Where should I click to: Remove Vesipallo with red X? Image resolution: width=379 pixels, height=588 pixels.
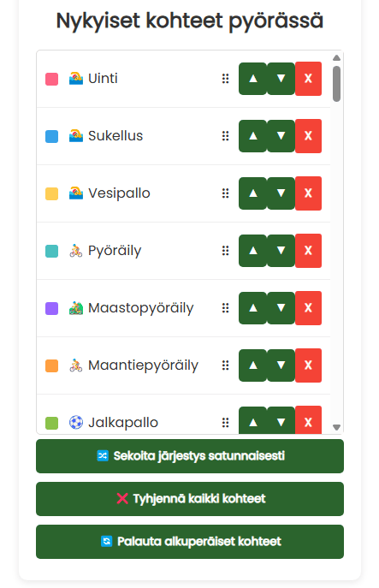308,193
